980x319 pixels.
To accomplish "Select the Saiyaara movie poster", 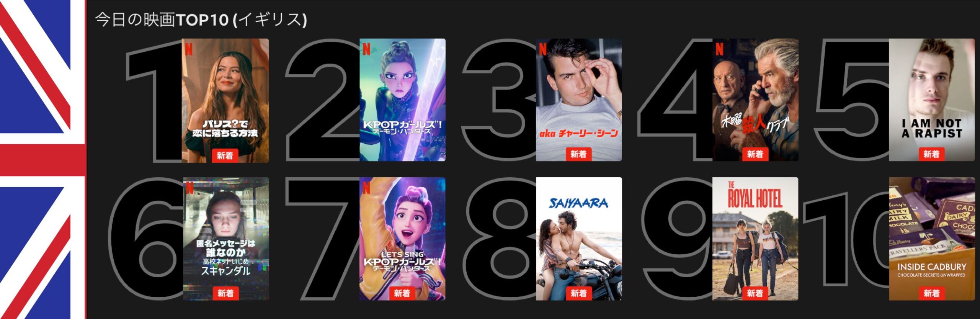I will click(x=579, y=239).
